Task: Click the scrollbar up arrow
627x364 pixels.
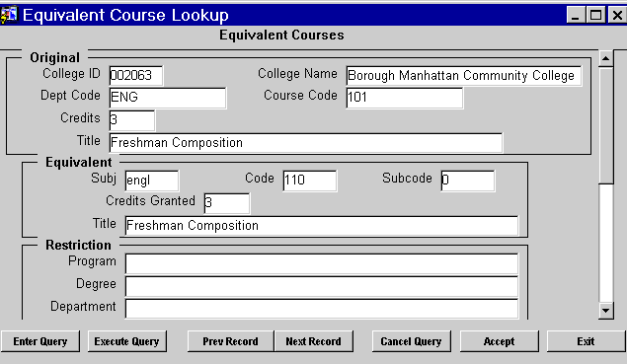Action: 606,59
